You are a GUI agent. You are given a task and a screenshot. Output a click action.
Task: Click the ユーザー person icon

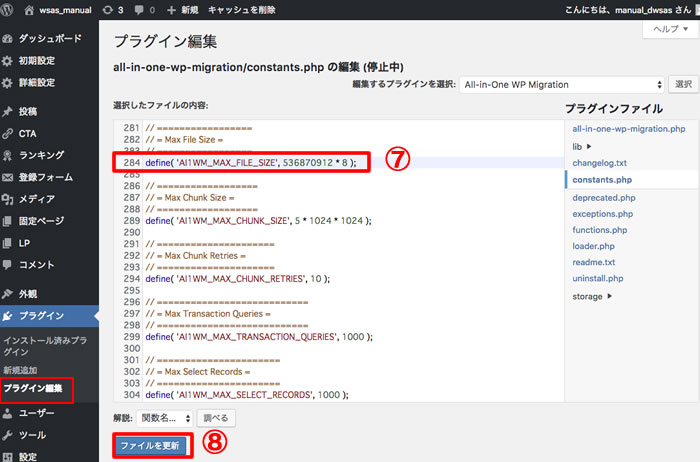coord(7,413)
